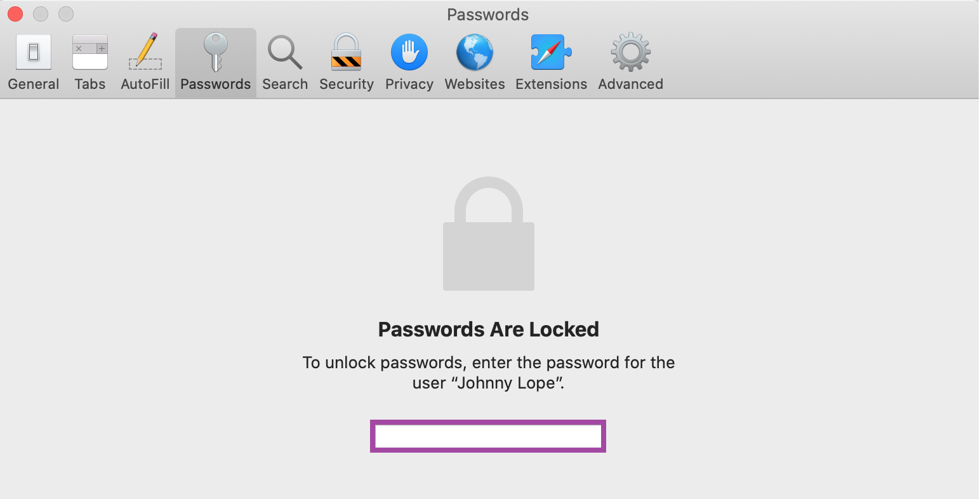Open the General light-switch icon pane

pos(33,52)
